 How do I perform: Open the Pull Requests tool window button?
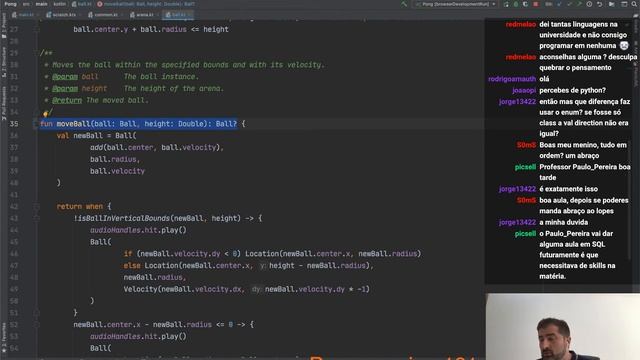(4, 102)
